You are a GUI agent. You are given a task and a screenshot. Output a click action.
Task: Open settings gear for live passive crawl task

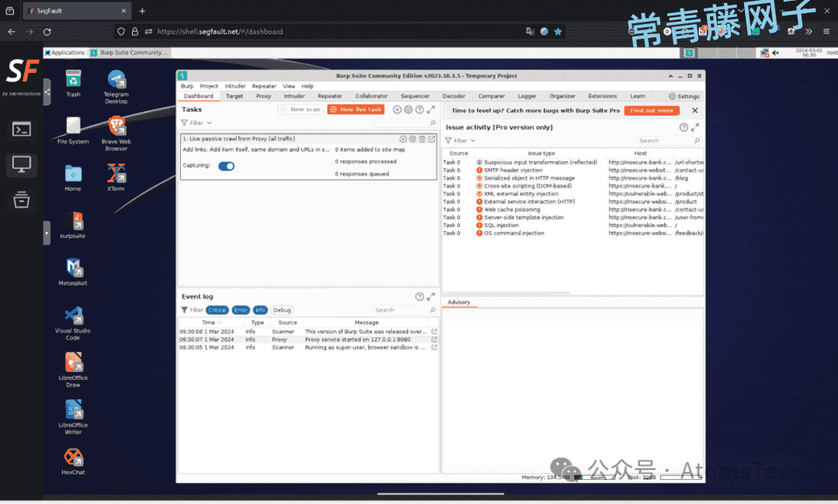[x=413, y=139]
